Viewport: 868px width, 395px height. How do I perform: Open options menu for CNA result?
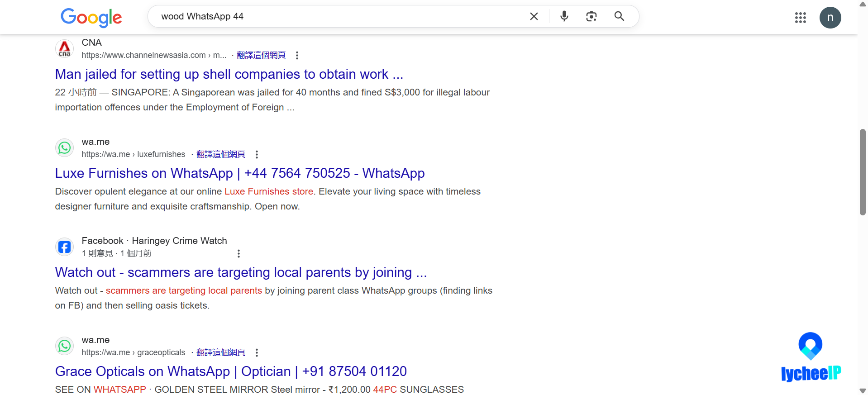[x=297, y=55]
